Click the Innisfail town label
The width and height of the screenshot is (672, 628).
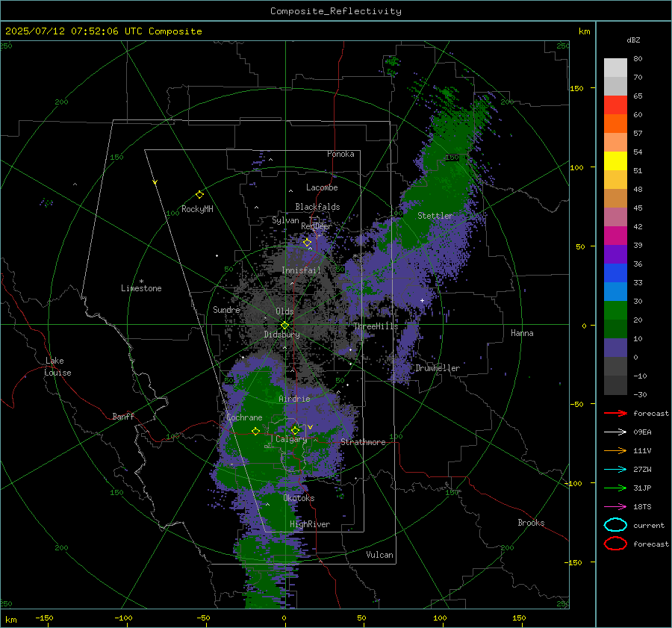point(302,270)
